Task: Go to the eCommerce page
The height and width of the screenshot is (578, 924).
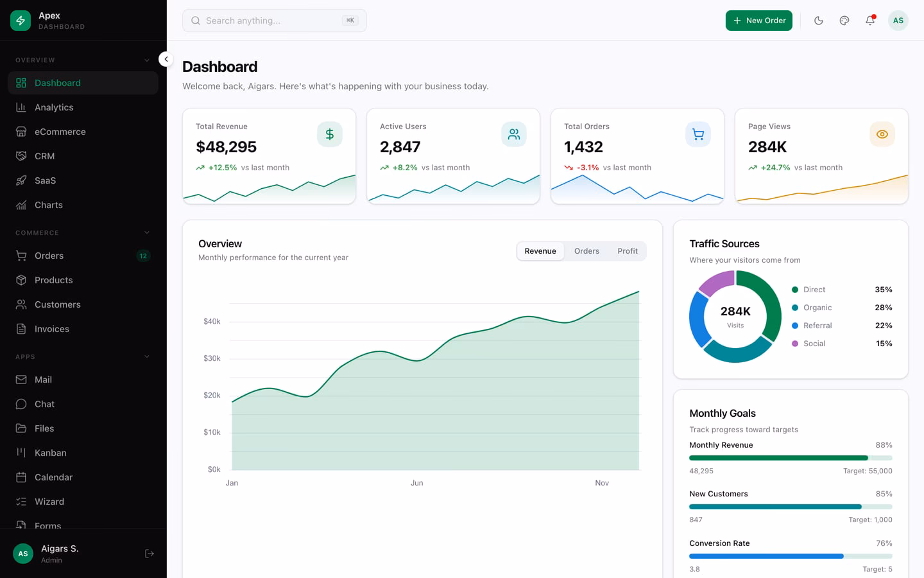Action: click(x=83, y=132)
